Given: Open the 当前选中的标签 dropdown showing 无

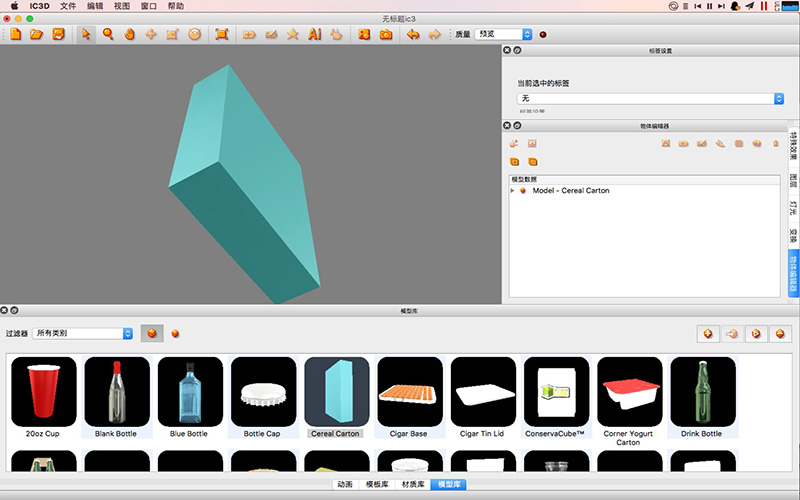Looking at the screenshot, I should (x=650, y=98).
